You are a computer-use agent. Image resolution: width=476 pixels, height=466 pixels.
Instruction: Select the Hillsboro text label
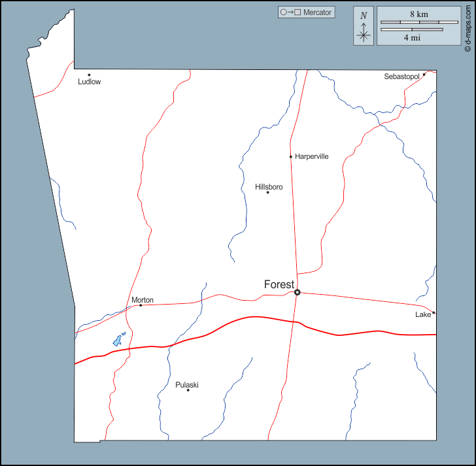[269, 187]
